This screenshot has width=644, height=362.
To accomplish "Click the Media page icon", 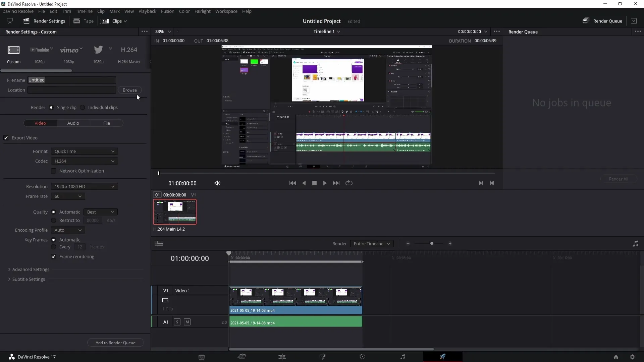I will coord(201,357).
